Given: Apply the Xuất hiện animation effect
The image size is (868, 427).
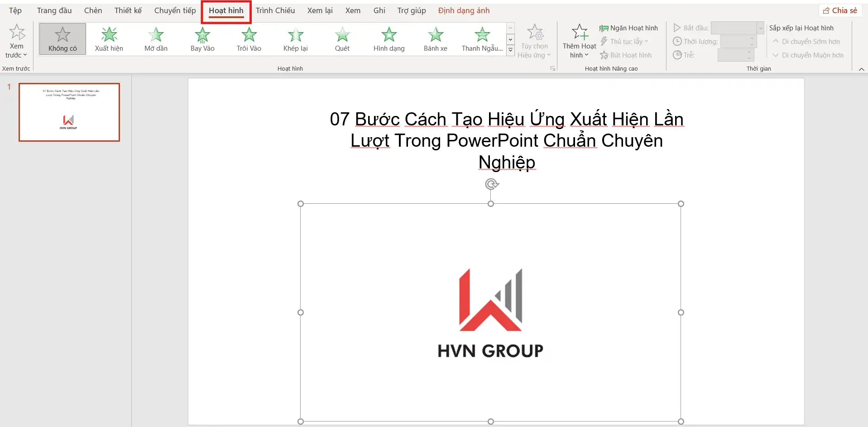Looking at the screenshot, I should [109, 39].
